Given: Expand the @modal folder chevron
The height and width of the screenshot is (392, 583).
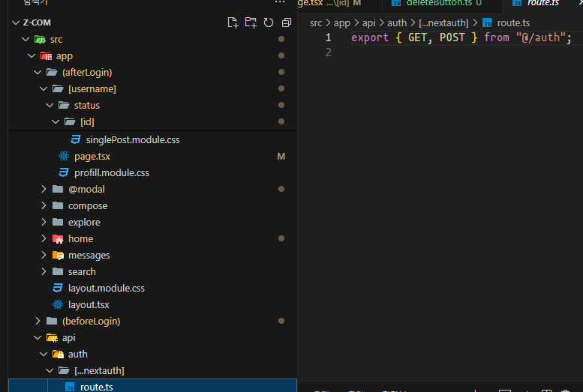Looking at the screenshot, I should coord(44,189).
